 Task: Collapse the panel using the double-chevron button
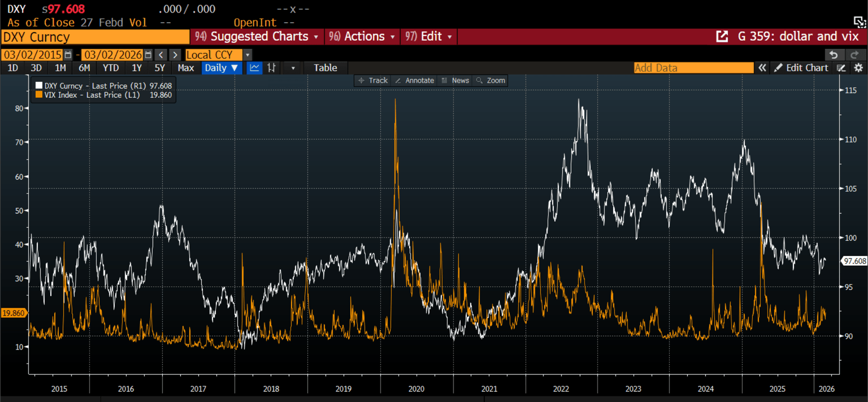[762, 68]
